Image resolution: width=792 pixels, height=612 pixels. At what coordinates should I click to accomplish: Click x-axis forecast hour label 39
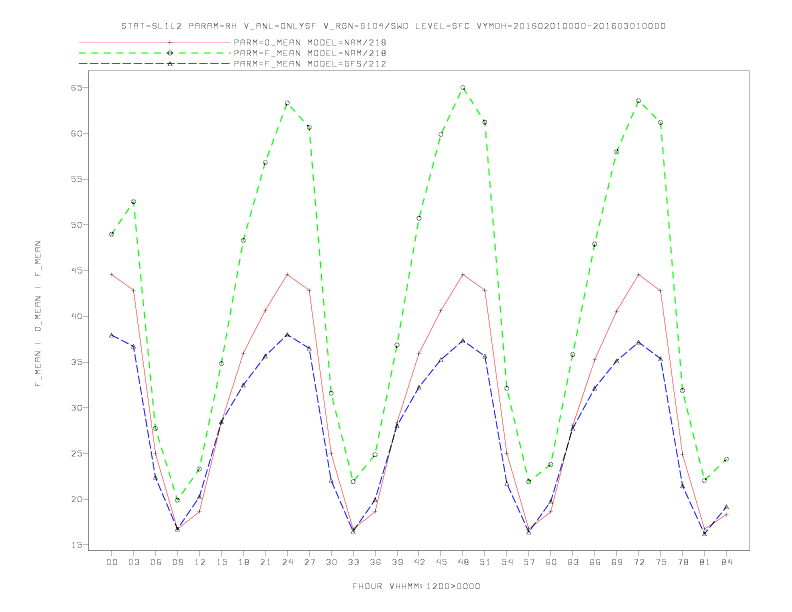[397, 562]
